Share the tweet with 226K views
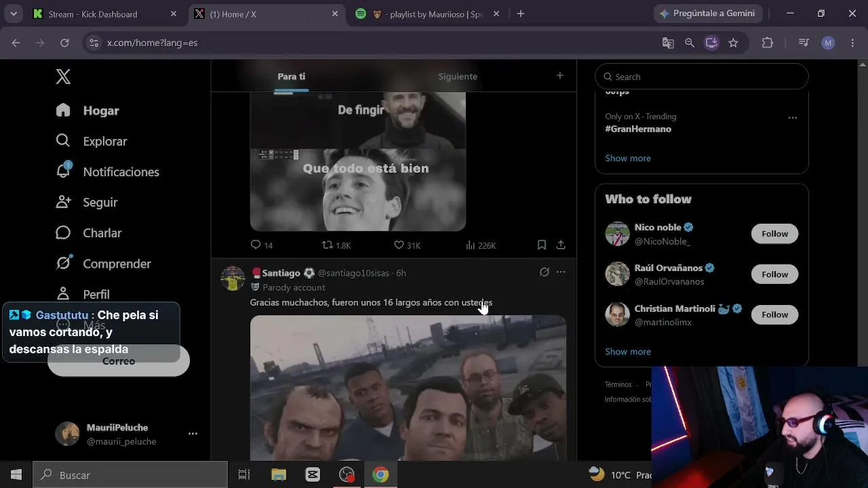The width and height of the screenshot is (868, 488). click(561, 245)
